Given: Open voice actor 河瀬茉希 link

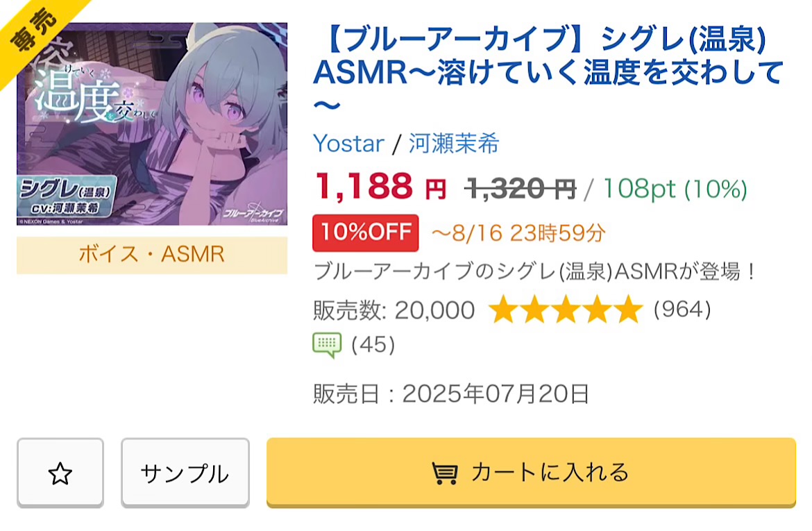Looking at the screenshot, I should (x=454, y=144).
